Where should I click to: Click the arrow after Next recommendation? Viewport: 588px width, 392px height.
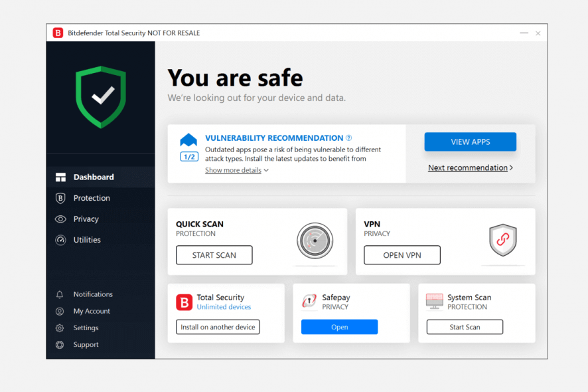point(511,168)
